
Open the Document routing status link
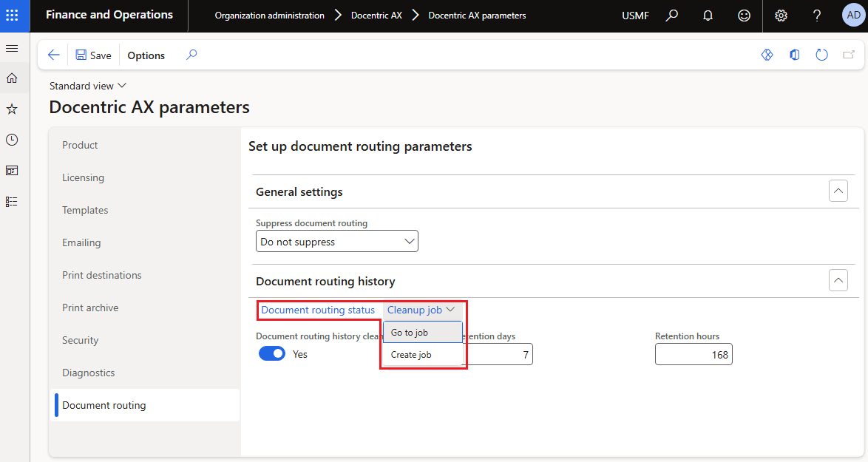pyautogui.click(x=318, y=310)
